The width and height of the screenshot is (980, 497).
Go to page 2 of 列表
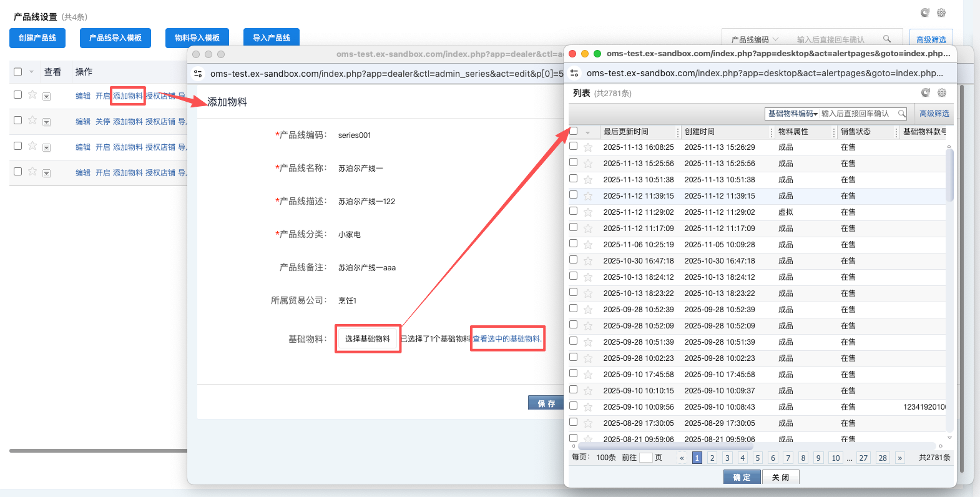[712, 458]
